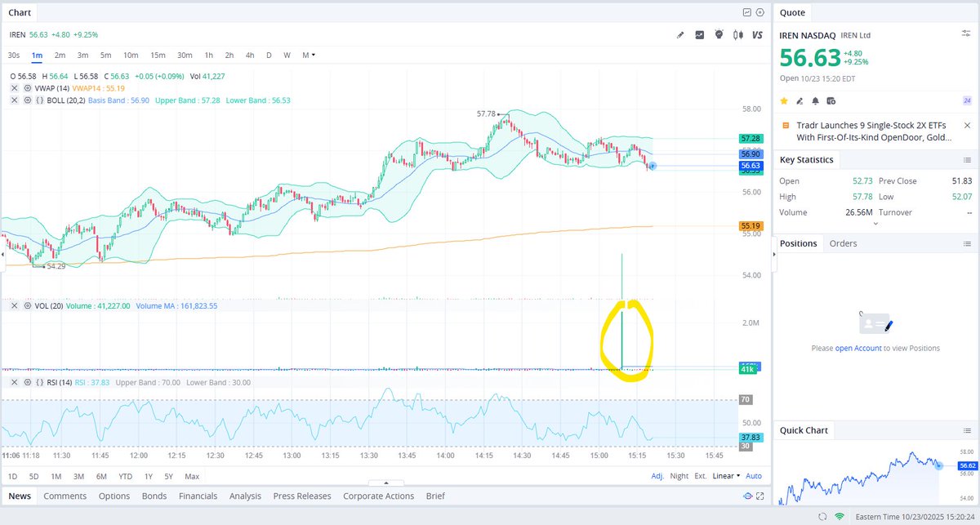Open the Options tab
980x525 pixels.
click(114, 496)
